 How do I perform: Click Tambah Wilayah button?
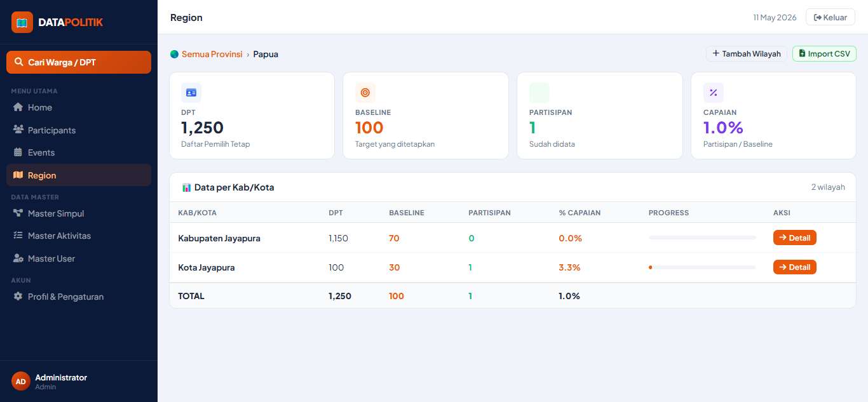pyautogui.click(x=747, y=54)
